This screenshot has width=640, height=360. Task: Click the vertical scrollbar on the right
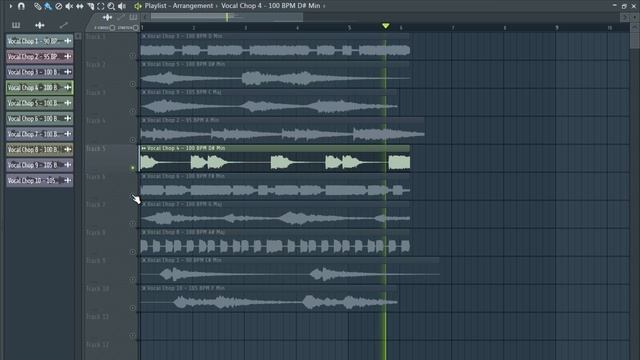point(635,40)
